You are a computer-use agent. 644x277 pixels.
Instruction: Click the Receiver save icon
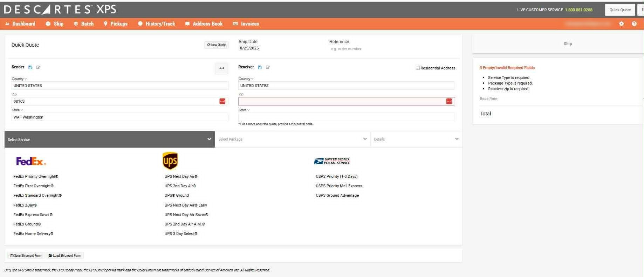260,67
